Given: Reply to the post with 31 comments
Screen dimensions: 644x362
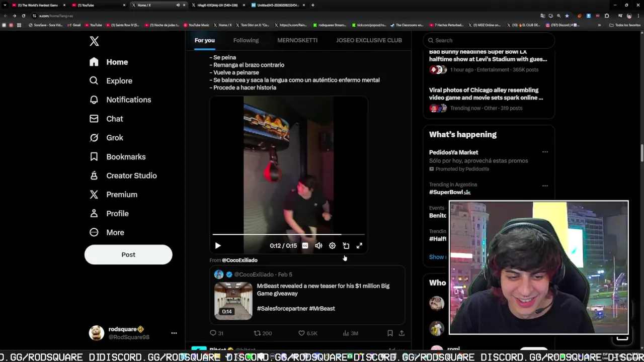Looking at the screenshot, I should 216,333.
